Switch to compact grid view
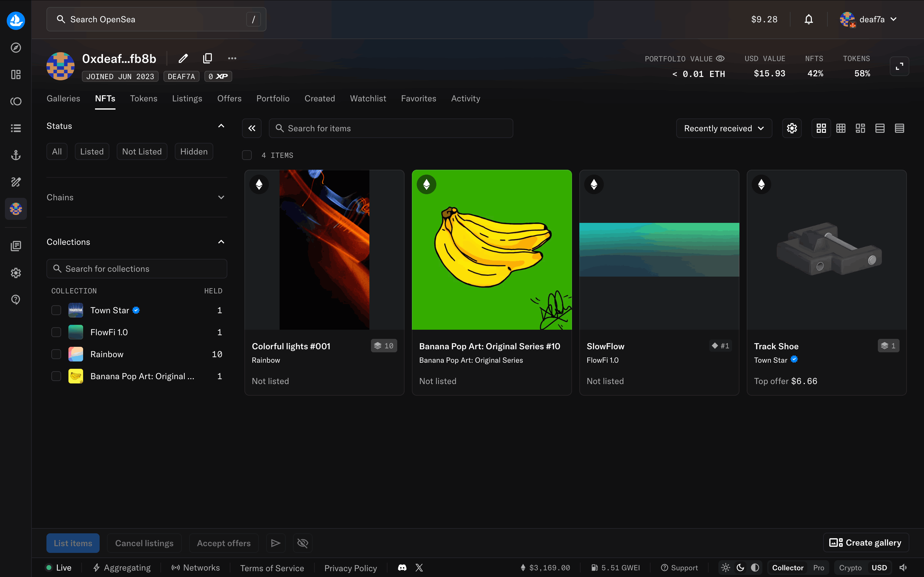924x577 pixels. pos(840,128)
